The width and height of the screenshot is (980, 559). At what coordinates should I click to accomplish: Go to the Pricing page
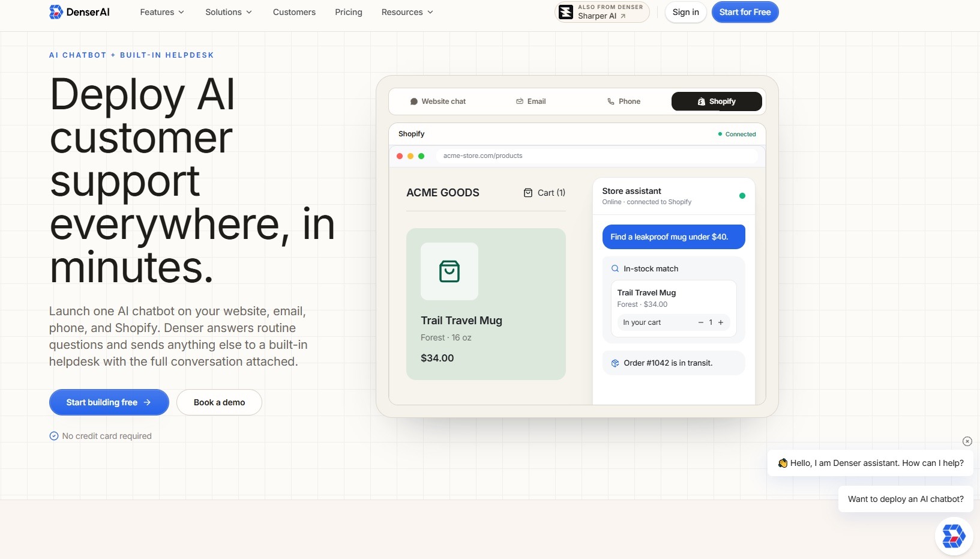(x=349, y=12)
